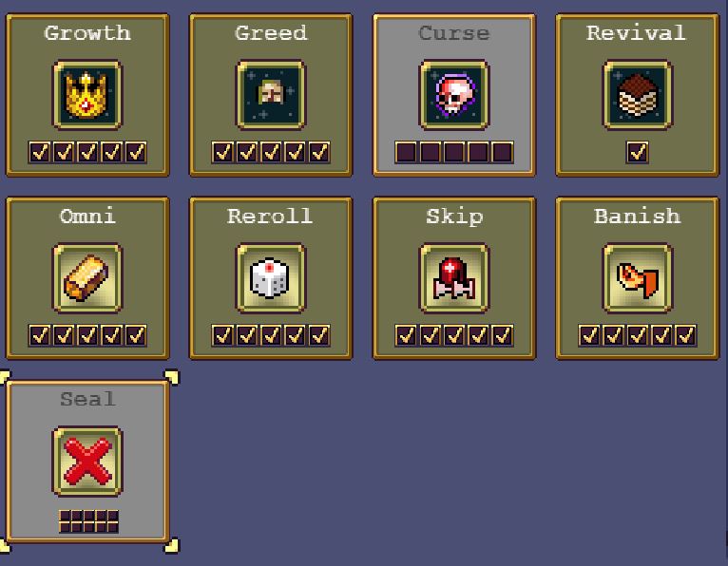The image size is (728, 566).
Task: Click the Growth crown icon
Action: pyautogui.click(x=87, y=95)
